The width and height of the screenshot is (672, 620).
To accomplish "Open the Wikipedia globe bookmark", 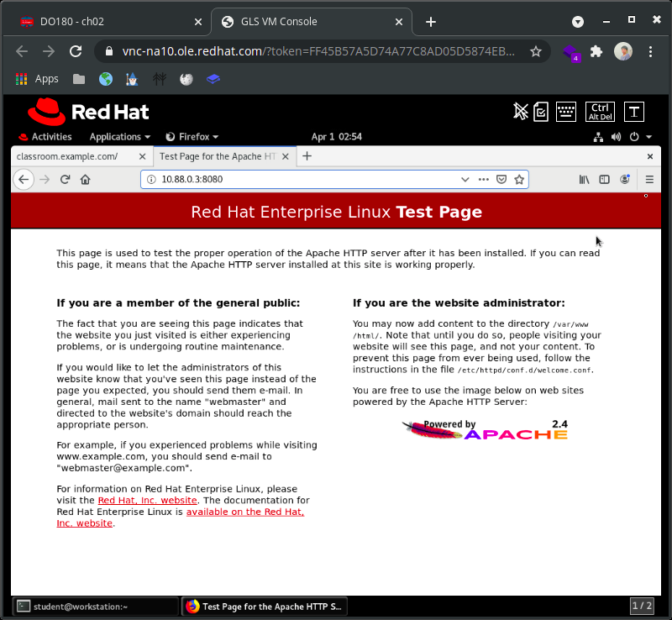I will tap(186, 79).
